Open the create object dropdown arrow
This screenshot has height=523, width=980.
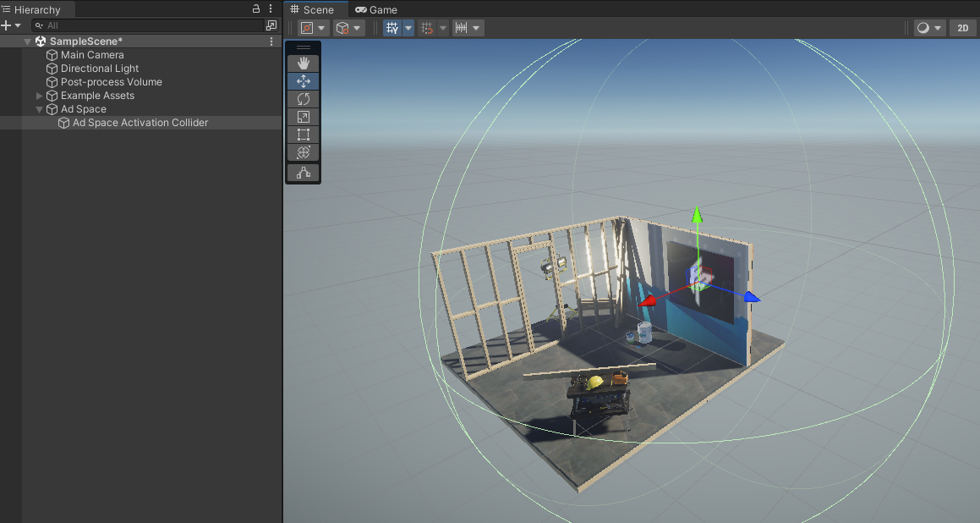pyautogui.click(x=18, y=25)
